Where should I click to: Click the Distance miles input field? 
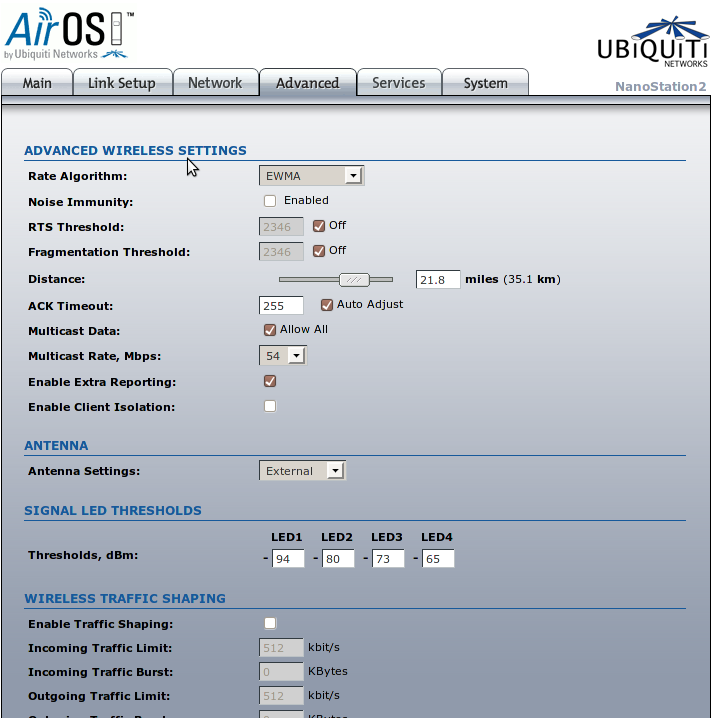(x=438, y=279)
